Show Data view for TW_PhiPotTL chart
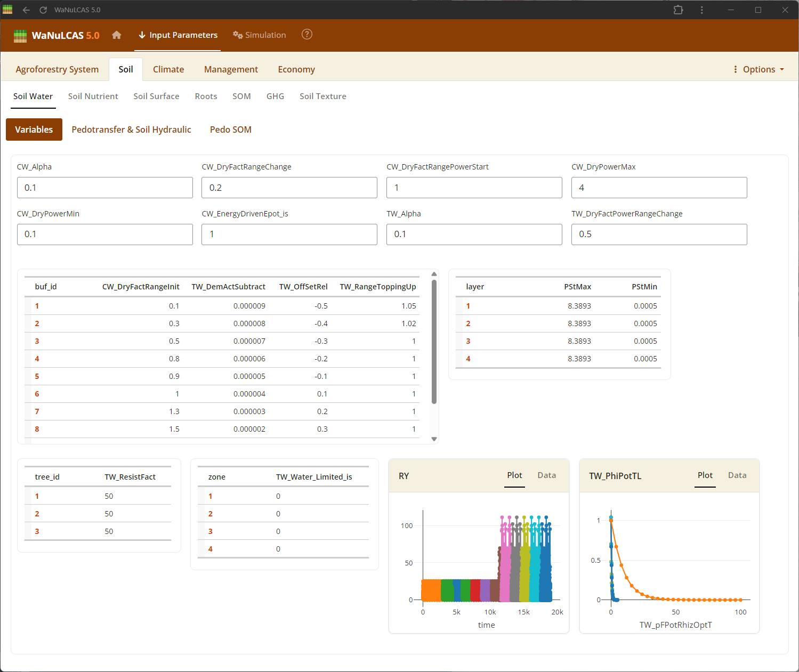Viewport: 799px width, 672px height. point(737,475)
